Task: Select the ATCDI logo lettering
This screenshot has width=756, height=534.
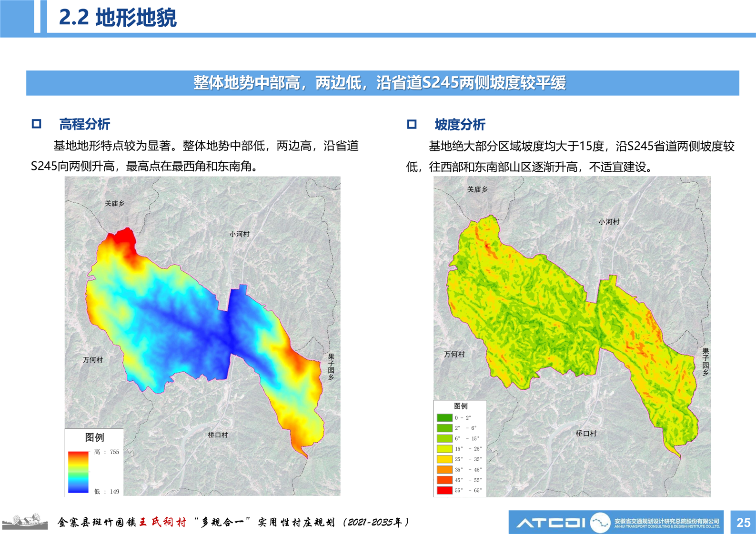Action: coord(551,523)
